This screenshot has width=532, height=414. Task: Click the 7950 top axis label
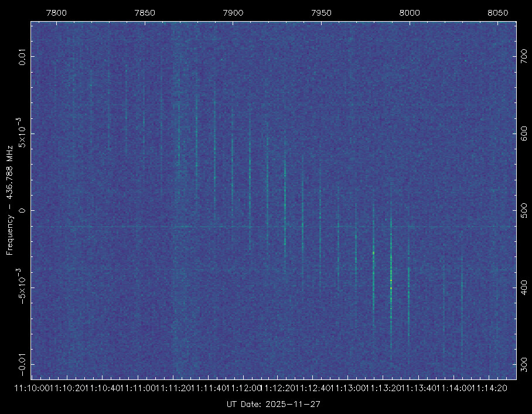[x=321, y=13]
